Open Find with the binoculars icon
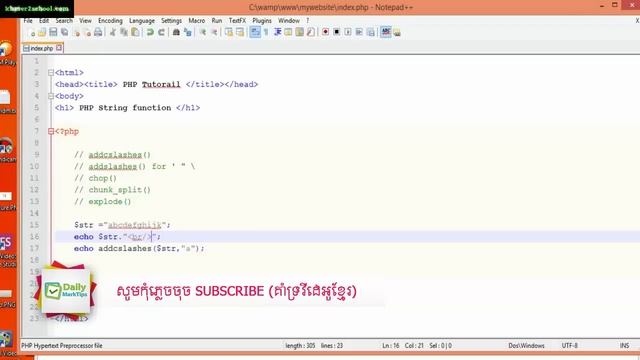640x360 pixels. pyautogui.click(x=176, y=32)
